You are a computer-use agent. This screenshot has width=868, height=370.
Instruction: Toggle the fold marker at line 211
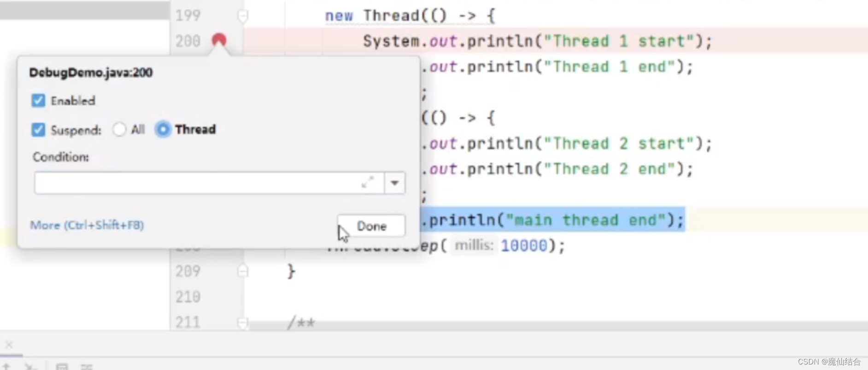coord(243,323)
